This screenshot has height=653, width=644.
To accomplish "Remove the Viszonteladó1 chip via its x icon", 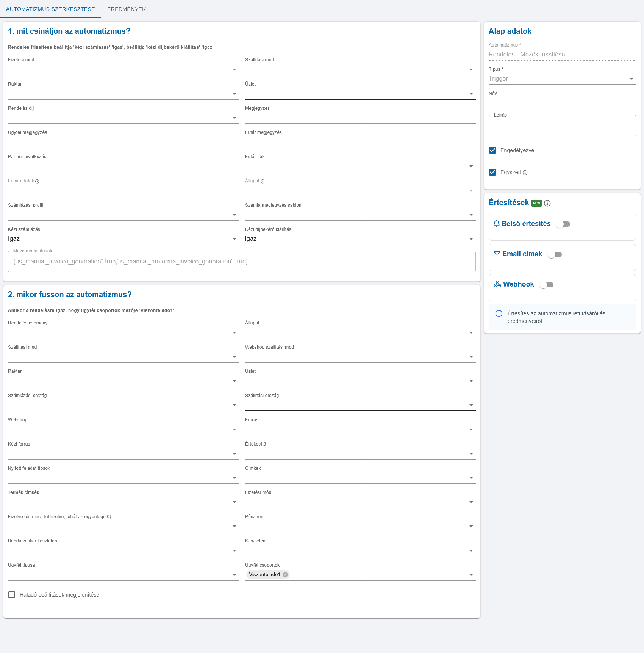I will (x=285, y=575).
